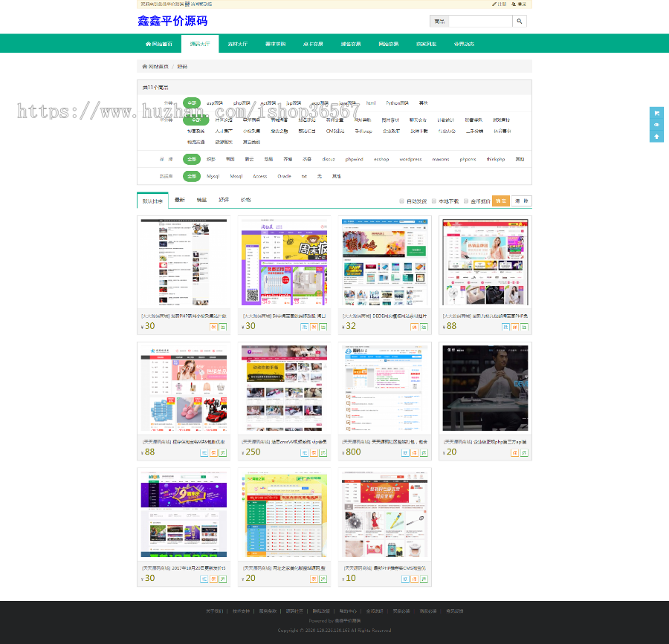This screenshot has height=644, width=669.
Task: Click the orange badge on the ¥250 item
Action: pos(314,452)
